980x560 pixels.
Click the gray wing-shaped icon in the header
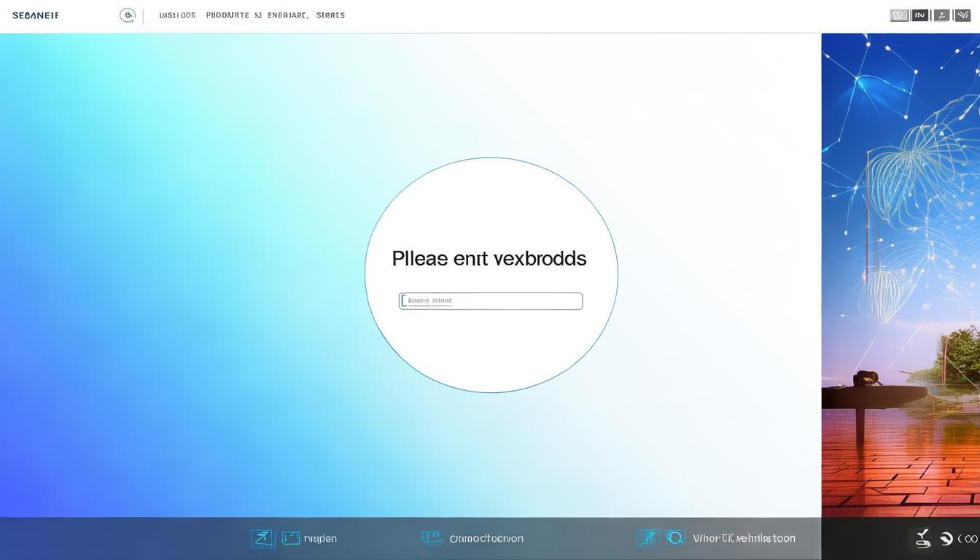pos(962,15)
